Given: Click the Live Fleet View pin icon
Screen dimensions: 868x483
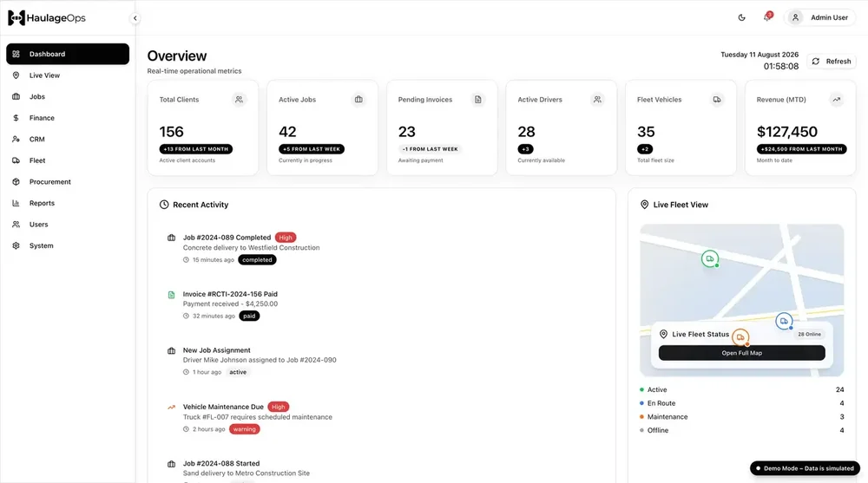Looking at the screenshot, I should tap(644, 205).
